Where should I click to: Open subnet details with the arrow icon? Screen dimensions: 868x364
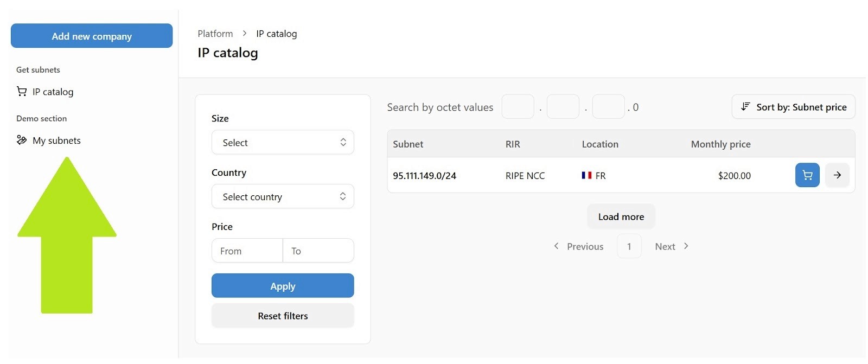[837, 175]
